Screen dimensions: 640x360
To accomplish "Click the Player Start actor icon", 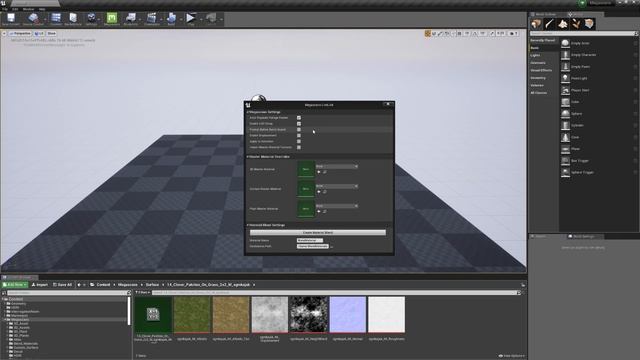I will pos(565,90).
